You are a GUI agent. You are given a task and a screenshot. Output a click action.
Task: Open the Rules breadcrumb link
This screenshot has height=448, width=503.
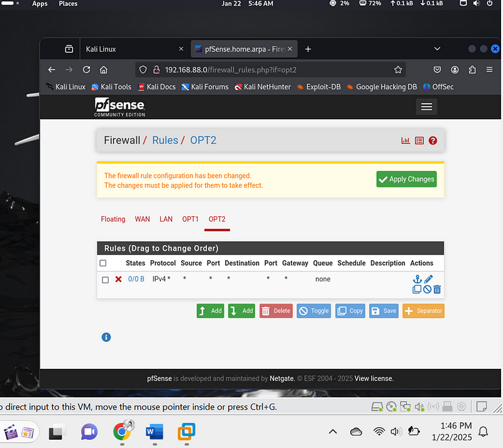pos(165,140)
